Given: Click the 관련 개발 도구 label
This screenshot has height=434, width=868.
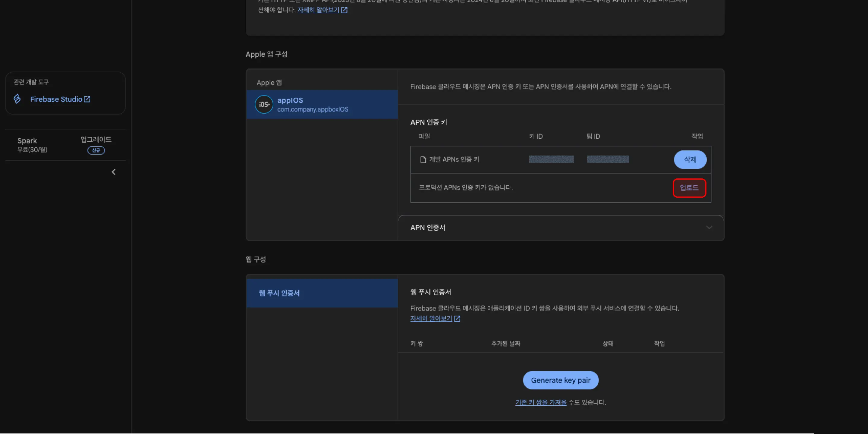Looking at the screenshot, I should (31, 82).
